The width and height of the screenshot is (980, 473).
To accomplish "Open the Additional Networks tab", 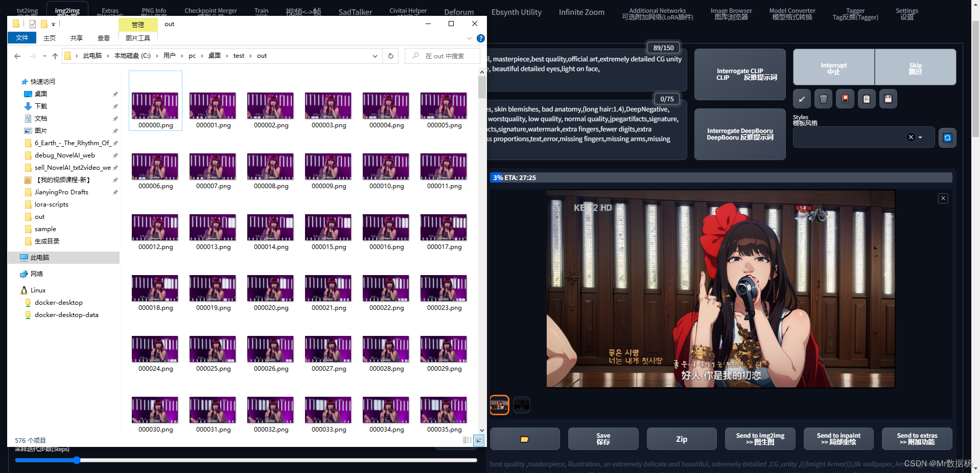I will [657, 14].
